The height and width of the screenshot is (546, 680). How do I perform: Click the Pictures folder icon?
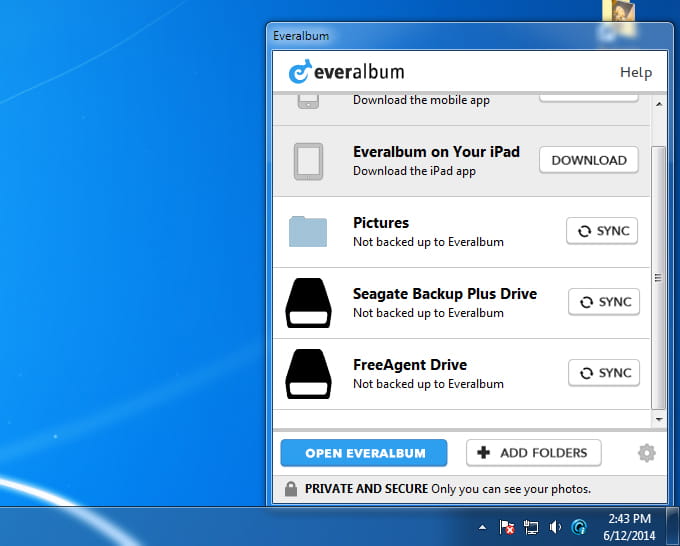(x=308, y=232)
